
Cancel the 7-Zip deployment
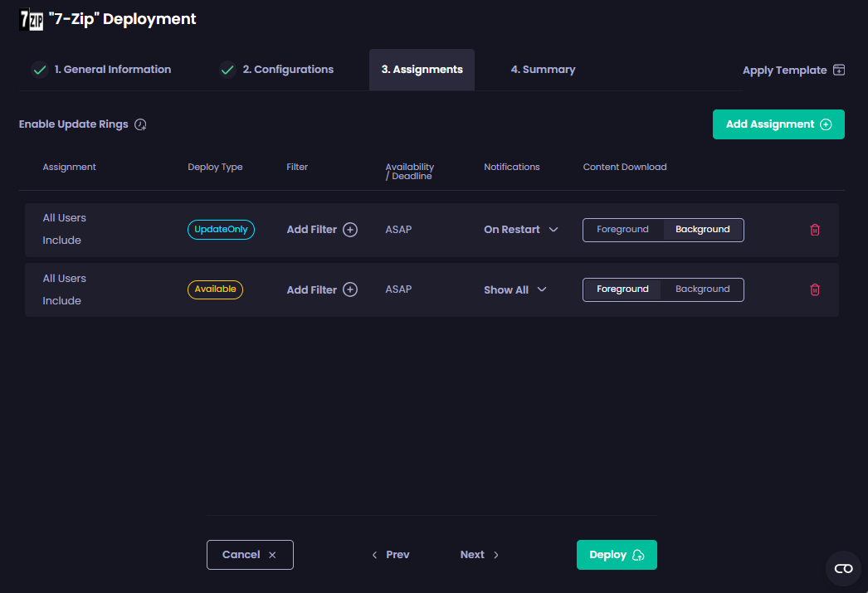[x=250, y=555]
